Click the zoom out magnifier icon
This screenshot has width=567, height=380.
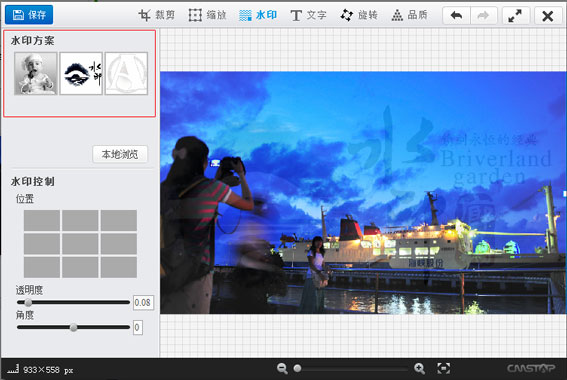282,368
